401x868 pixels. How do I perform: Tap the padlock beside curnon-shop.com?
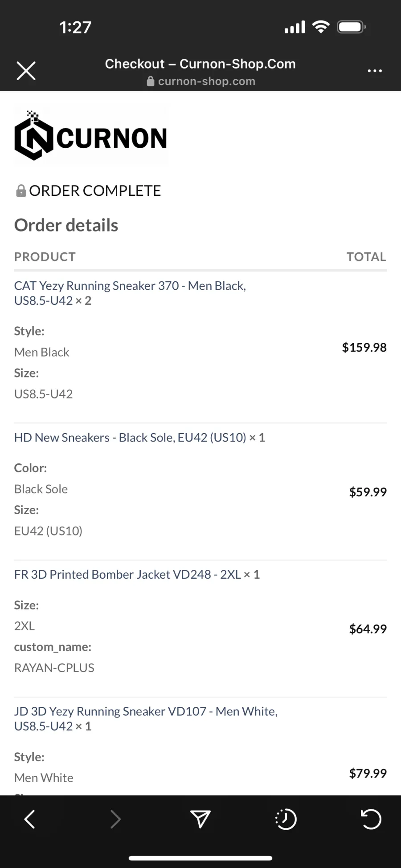(x=151, y=81)
